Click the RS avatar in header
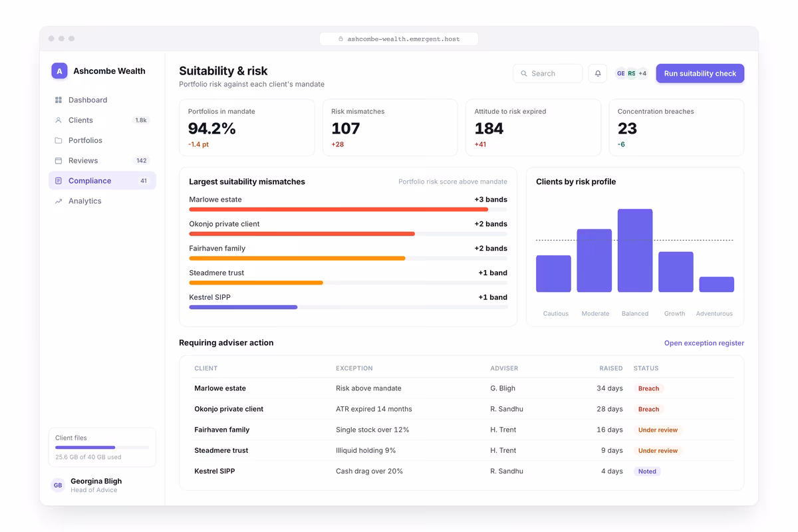The height and width of the screenshot is (532, 798). point(631,74)
